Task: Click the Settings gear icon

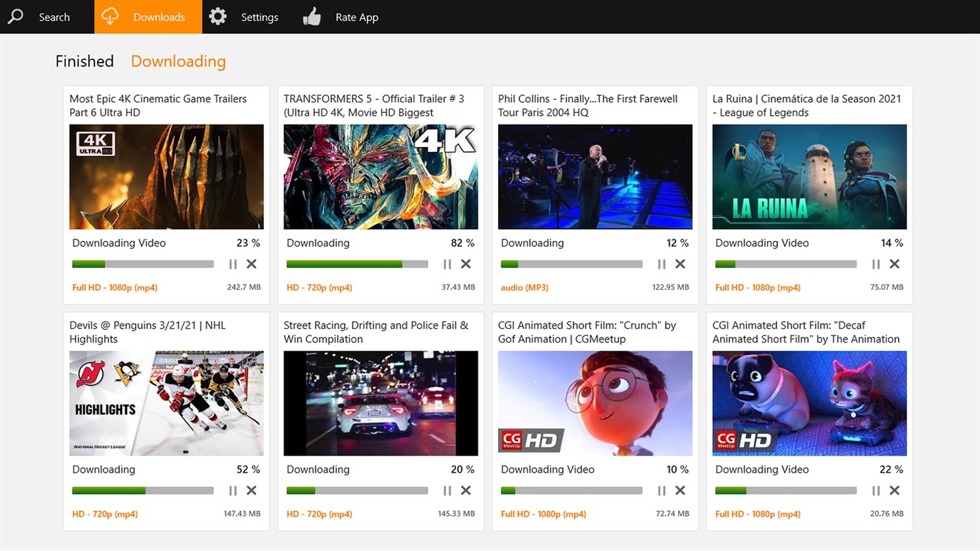Action: (x=218, y=16)
